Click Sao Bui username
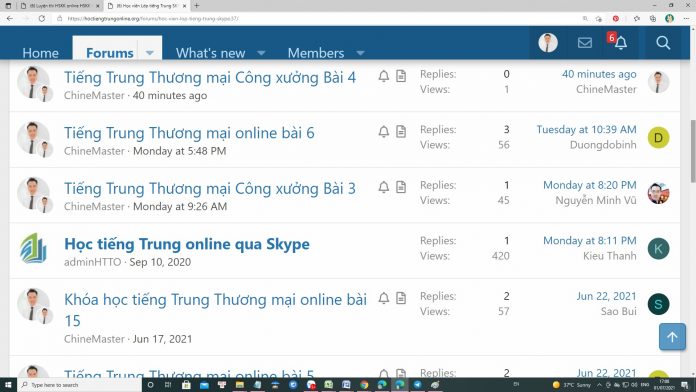 [618, 311]
